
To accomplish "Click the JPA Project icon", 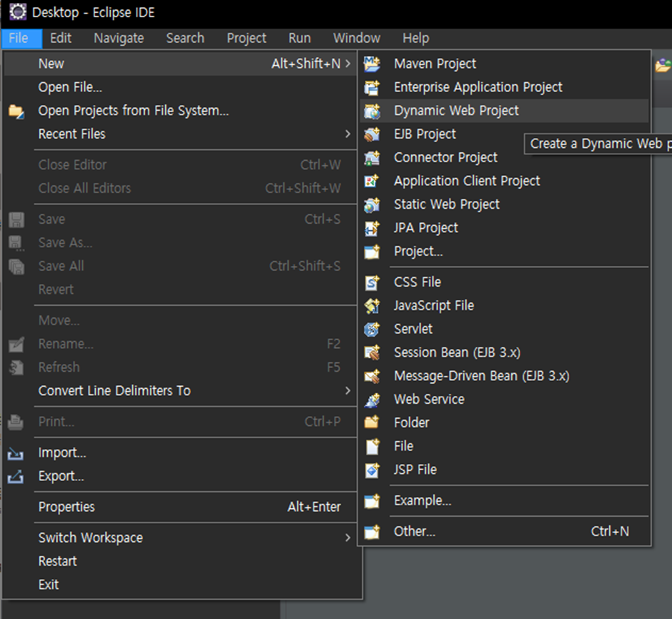I will pos(372,228).
